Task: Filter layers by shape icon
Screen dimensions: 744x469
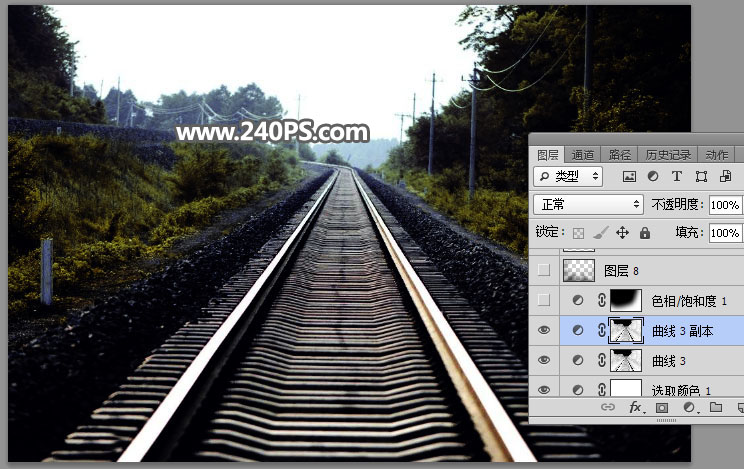Action: pos(701,177)
